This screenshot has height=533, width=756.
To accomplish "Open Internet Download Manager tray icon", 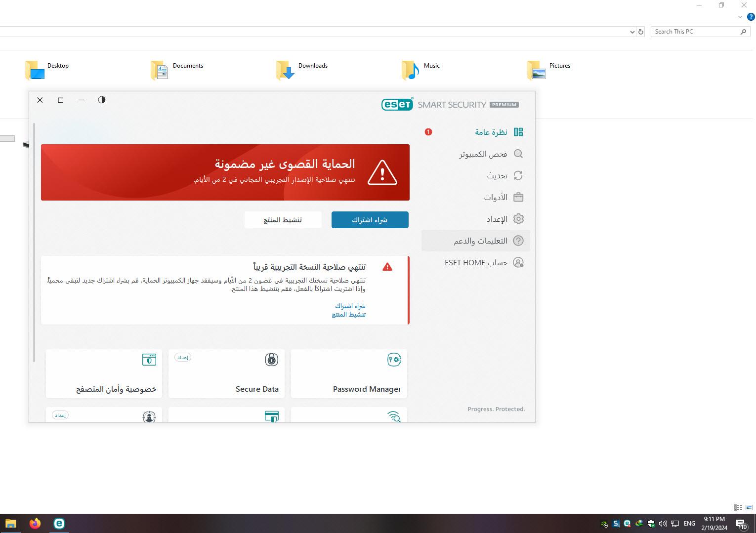I will pos(639,524).
